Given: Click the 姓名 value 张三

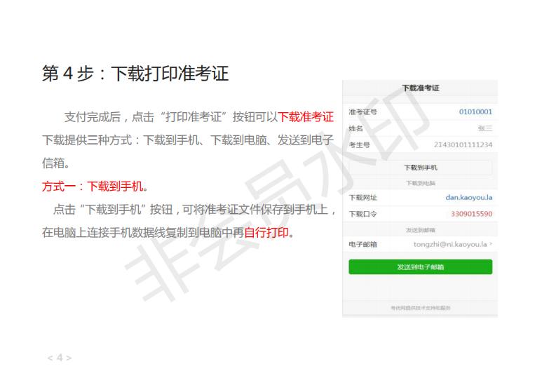Looking at the screenshot, I should coord(485,128).
